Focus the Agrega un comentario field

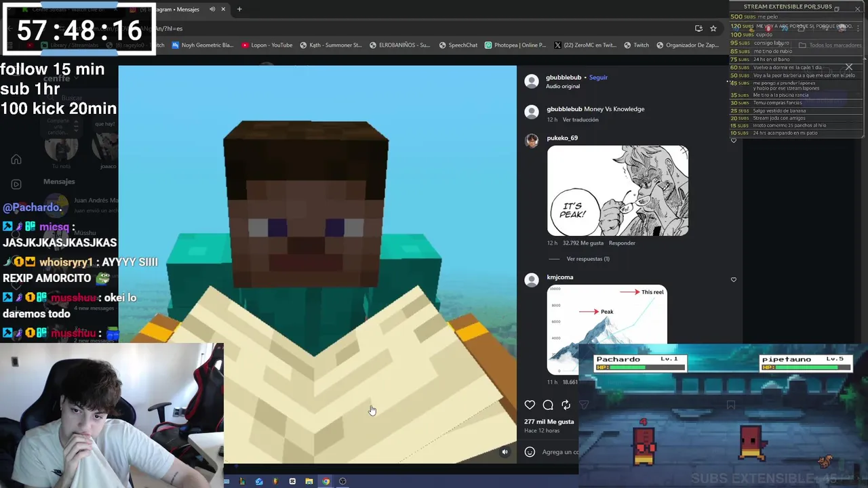561,452
